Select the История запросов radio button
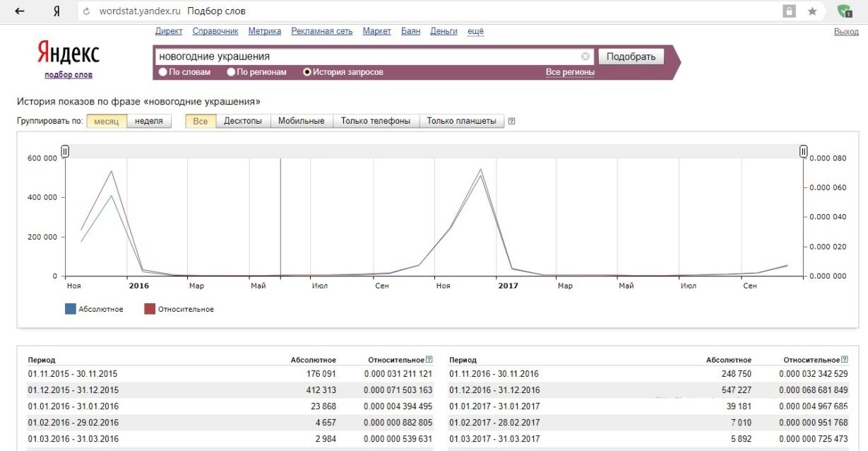This screenshot has height=451, width=868. point(307,72)
